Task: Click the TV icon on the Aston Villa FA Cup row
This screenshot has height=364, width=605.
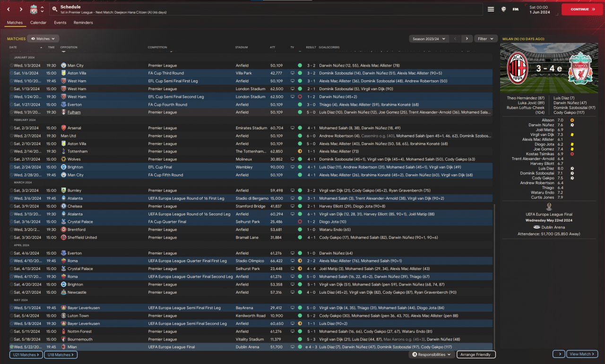Action: click(x=293, y=73)
